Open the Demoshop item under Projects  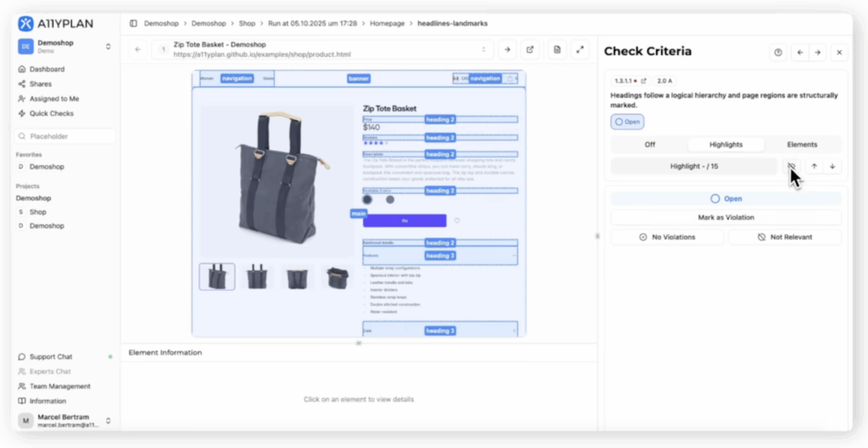47,225
